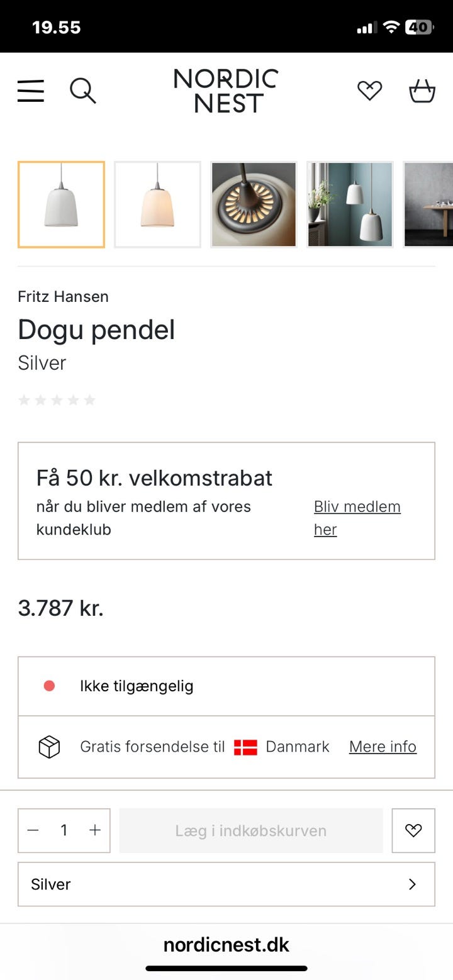The height and width of the screenshot is (980, 453).
Task: Open the wishlist heart in header
Action: [369, 91]
